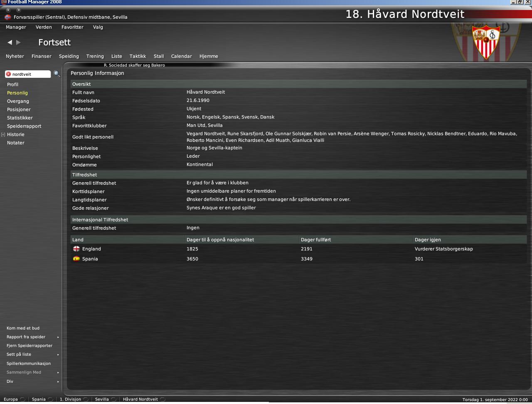Click the search magnifier icon
The width and height of the screenshot is (532, 404).
click(57, 74)
